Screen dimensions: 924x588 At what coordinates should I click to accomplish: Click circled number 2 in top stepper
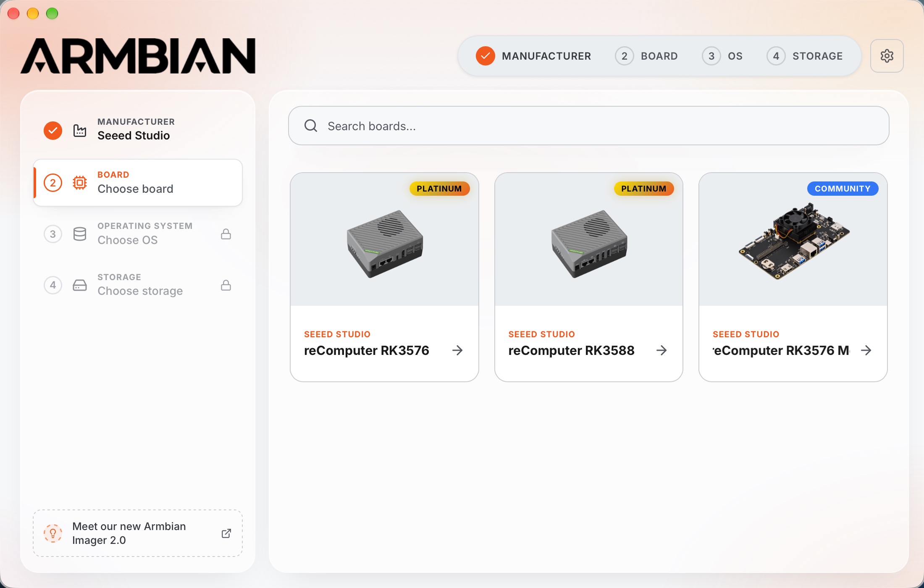click(625, 56)
